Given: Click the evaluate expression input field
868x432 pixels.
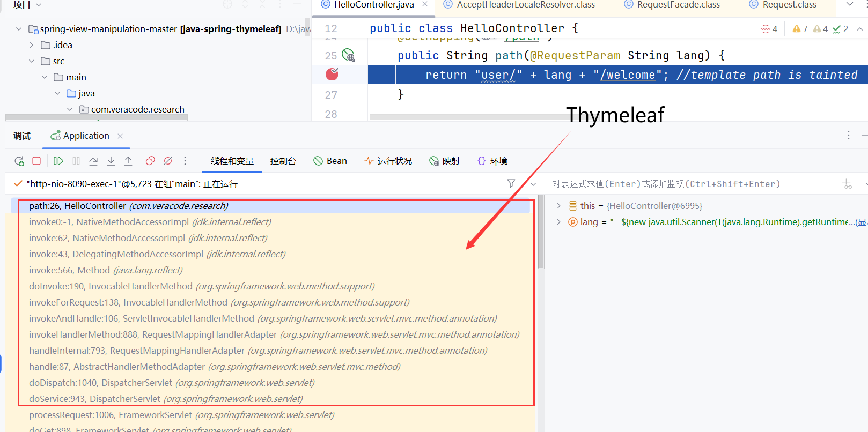Looking at the screenshot, I should 692,184.
